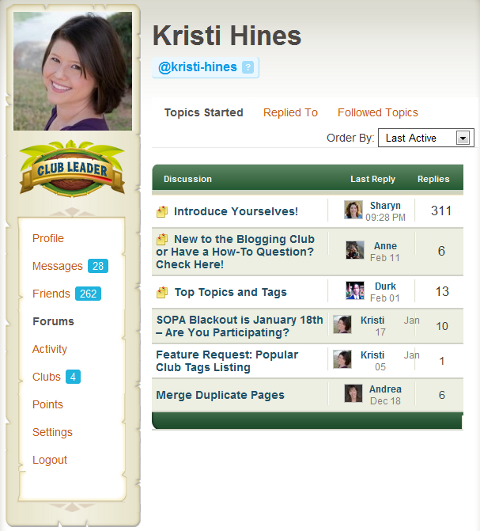
Task: Click the Discussion column header
Action: (x=188, y=179)
